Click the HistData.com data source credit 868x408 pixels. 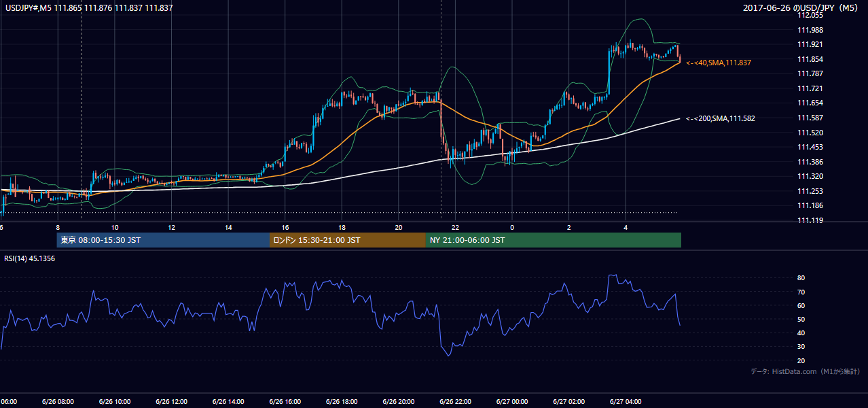pyautogui.click(x=806, y=371)
